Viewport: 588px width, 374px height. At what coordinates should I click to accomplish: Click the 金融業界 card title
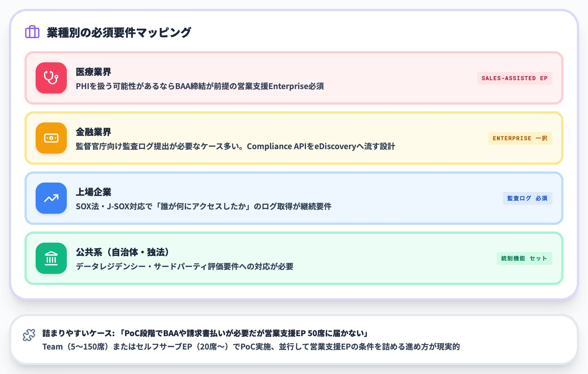pos(94,132)
